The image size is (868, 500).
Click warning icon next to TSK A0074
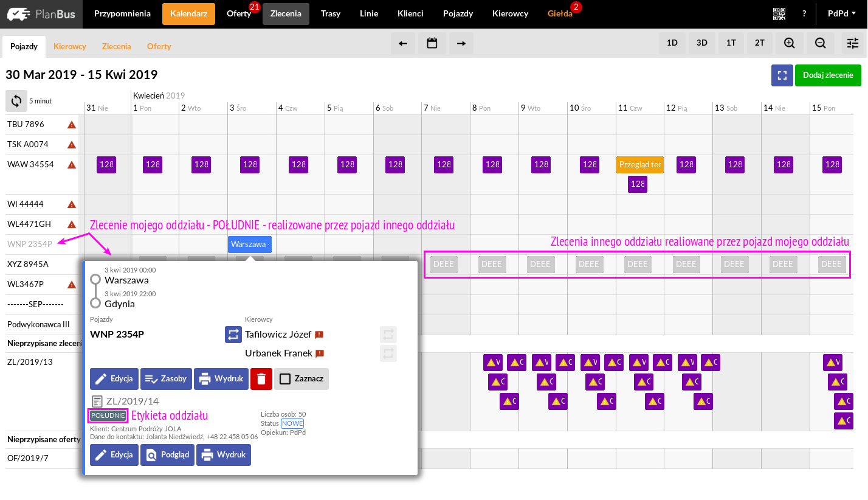[x=71, y=145]
